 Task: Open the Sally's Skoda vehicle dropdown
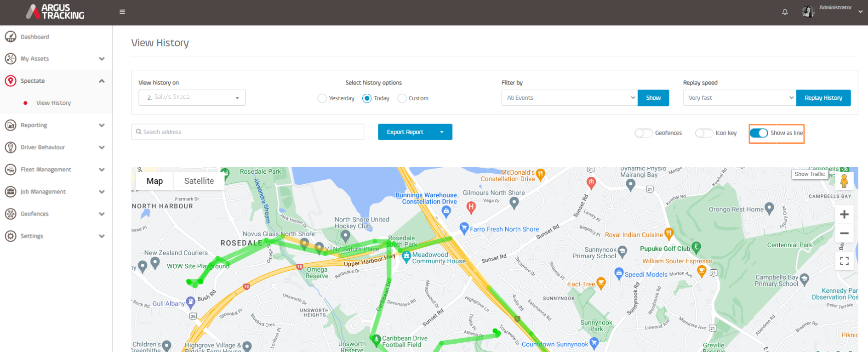click(x=192, y=97)
